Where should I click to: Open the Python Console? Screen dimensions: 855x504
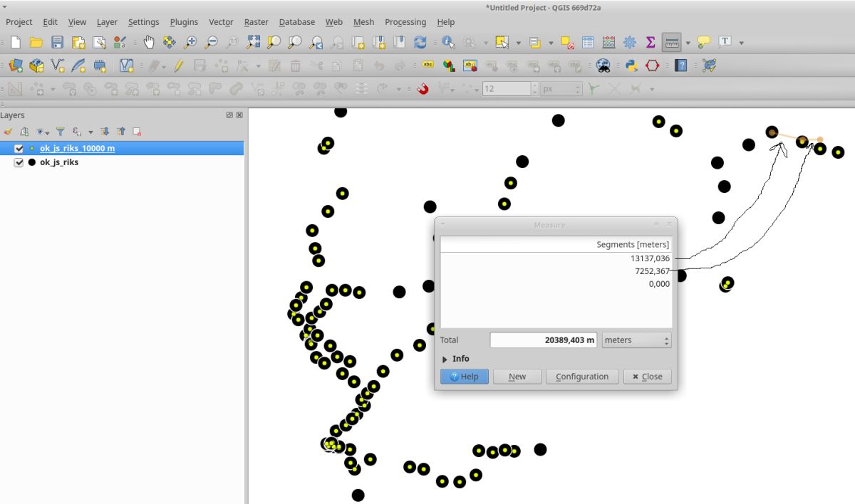631,65
